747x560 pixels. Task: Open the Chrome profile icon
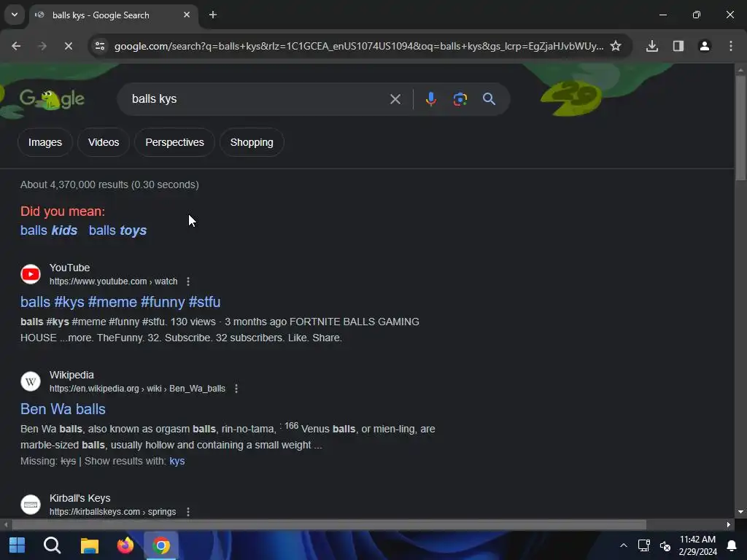click(x=705, y=46)
